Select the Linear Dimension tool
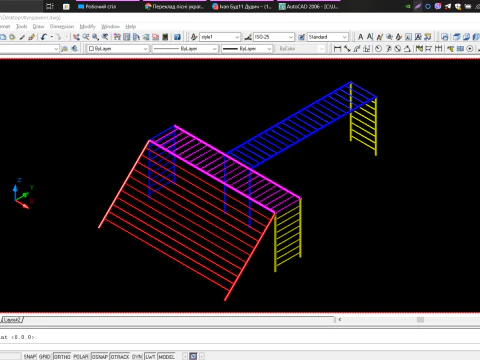 pos(337,49)
